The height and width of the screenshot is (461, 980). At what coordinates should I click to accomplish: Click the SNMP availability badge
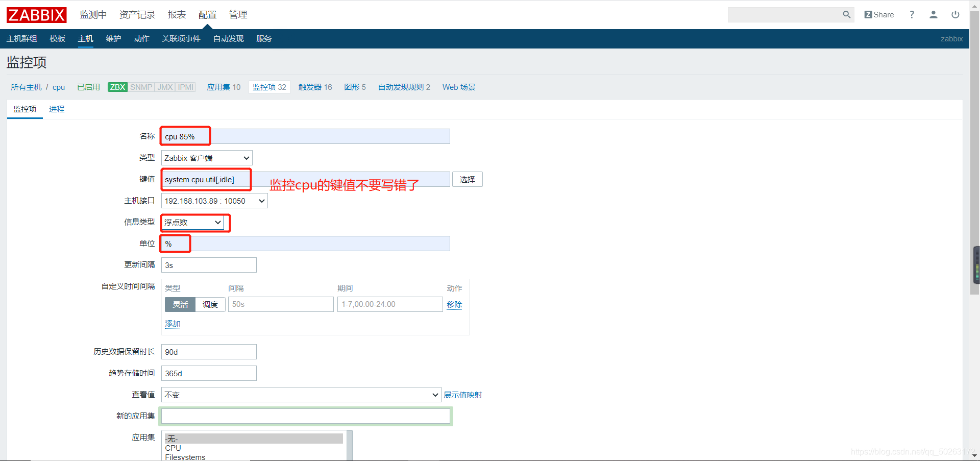click(141, 87)
